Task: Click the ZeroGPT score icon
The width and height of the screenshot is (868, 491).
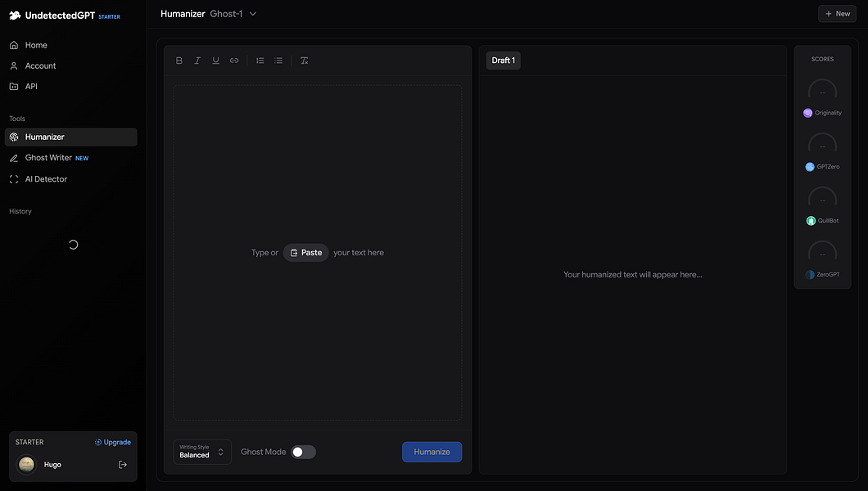Action: click(x=810, y=275)
